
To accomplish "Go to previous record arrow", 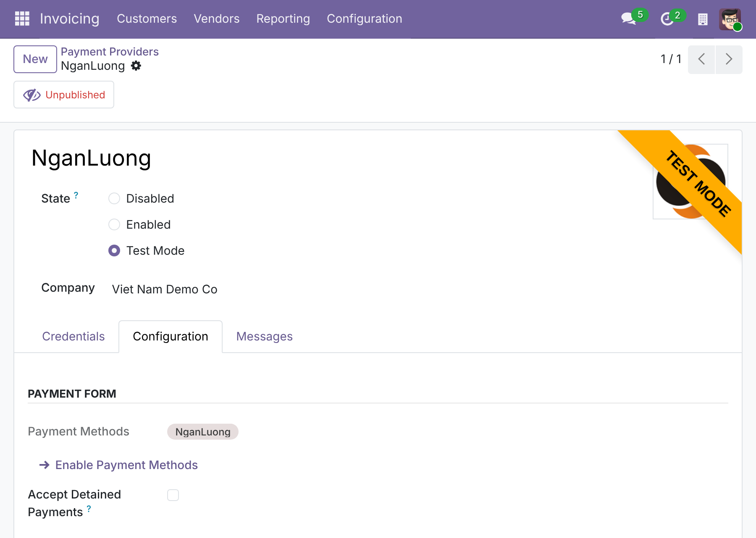I will tap(701, 59).
